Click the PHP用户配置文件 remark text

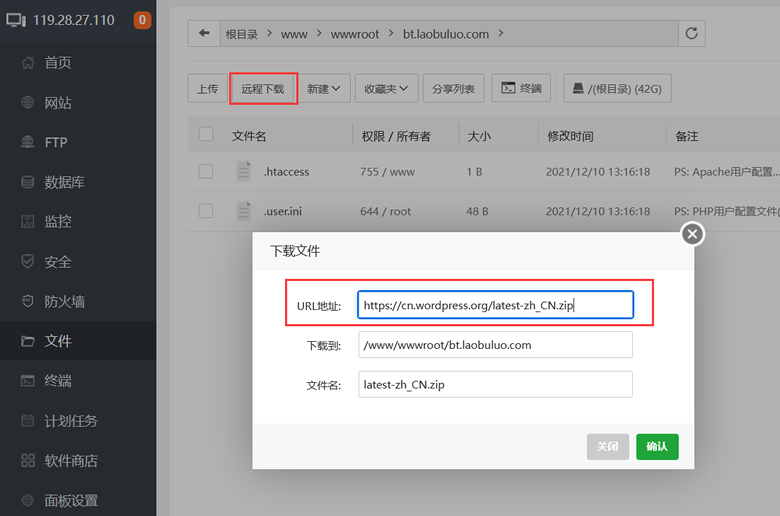click(x=727, y=211)
